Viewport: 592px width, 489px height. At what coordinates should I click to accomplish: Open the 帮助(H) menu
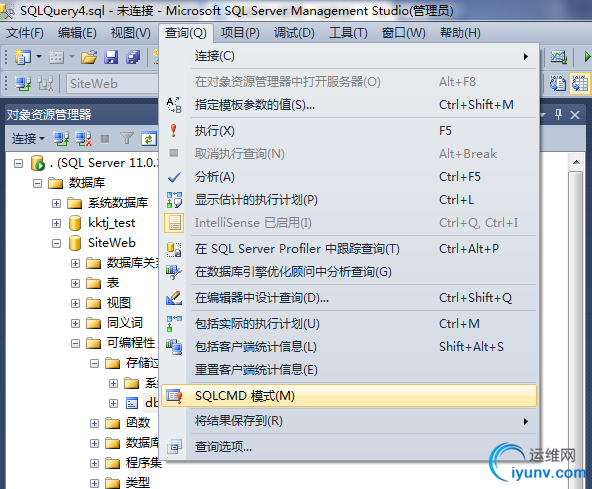click(x=460, y=33)
